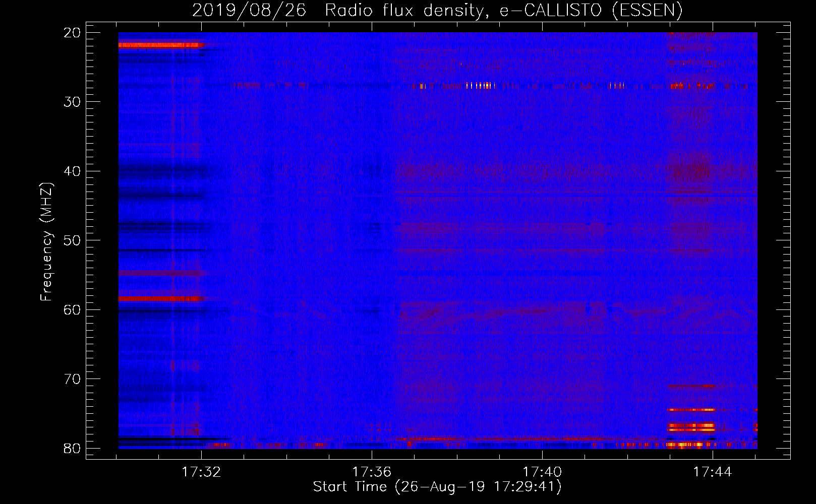Click the 17:32 time tick label
This screenshot has width=816, height=504.
pos(202,472)
